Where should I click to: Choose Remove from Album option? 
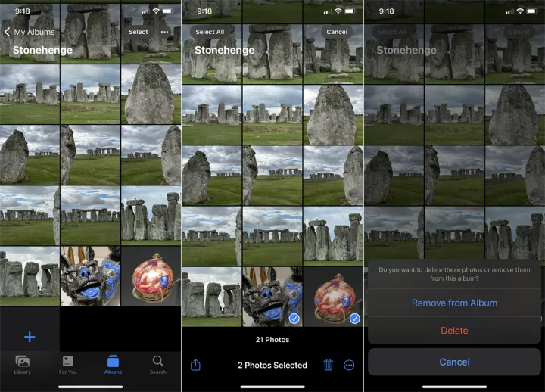[x=454, y=303]
